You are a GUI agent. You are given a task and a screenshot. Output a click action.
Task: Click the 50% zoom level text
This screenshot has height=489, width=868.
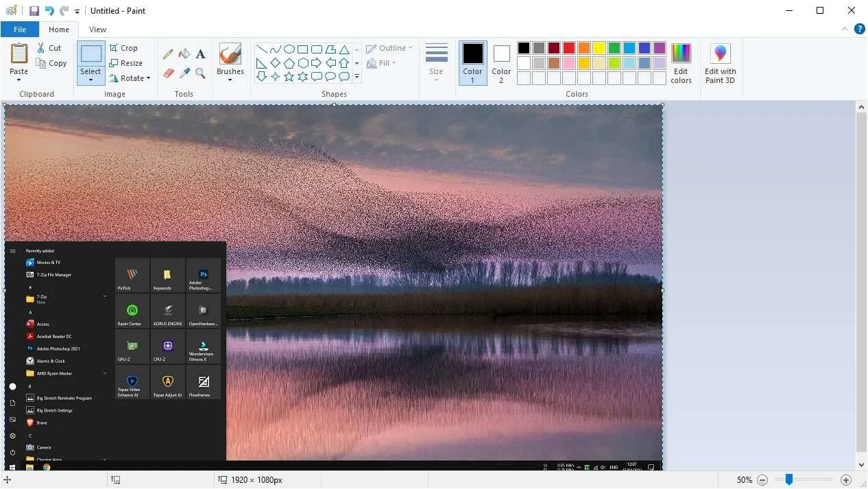click(x=745, y=480)
